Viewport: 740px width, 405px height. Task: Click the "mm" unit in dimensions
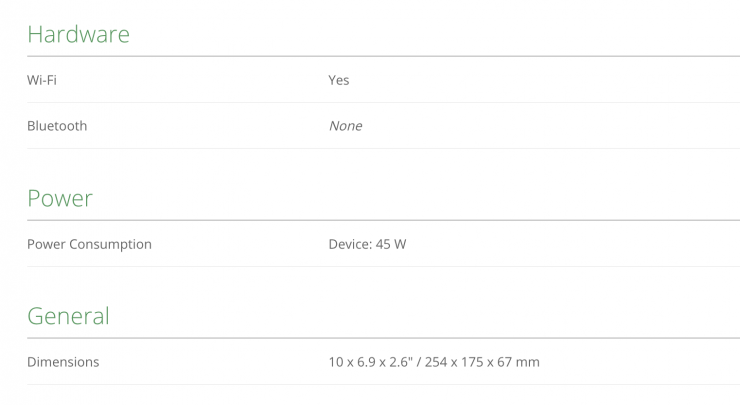click(x=530, y=362)
